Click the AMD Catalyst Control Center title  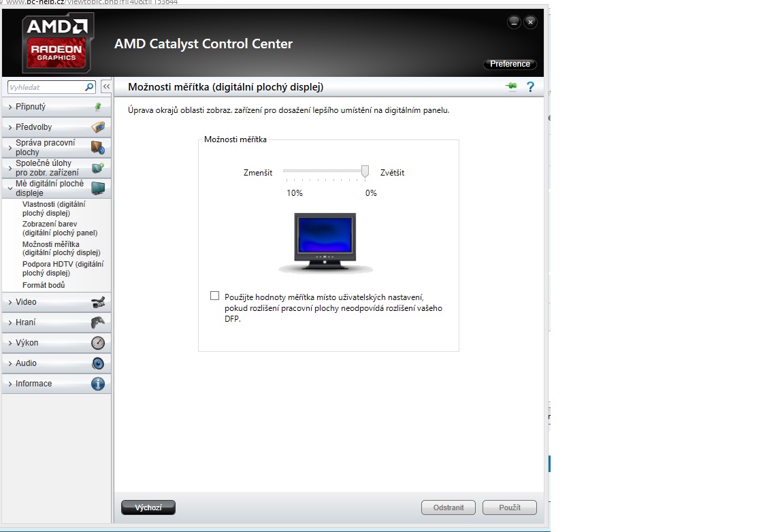203,44
